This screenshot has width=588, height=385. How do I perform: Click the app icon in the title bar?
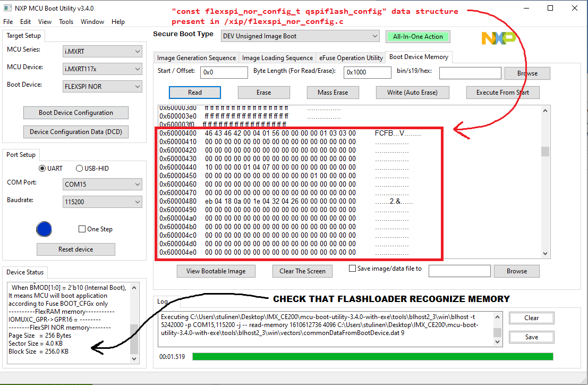click(7, 7)
